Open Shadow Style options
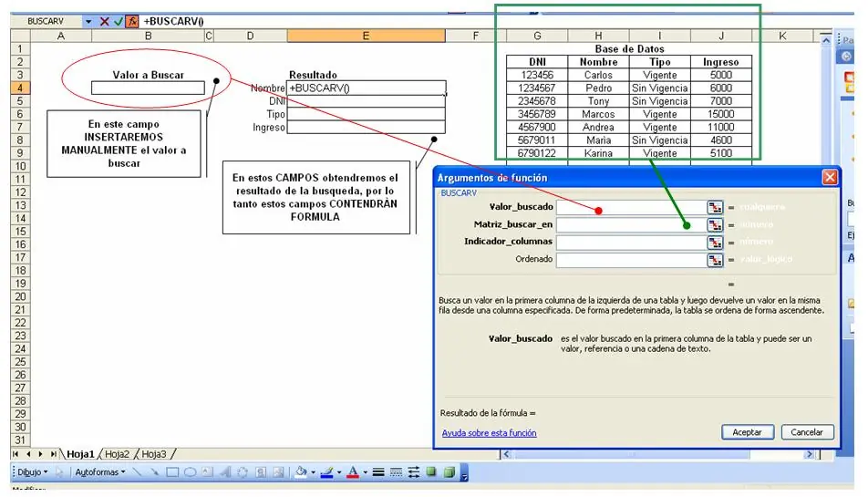868x497 pixels. [431, 471]
